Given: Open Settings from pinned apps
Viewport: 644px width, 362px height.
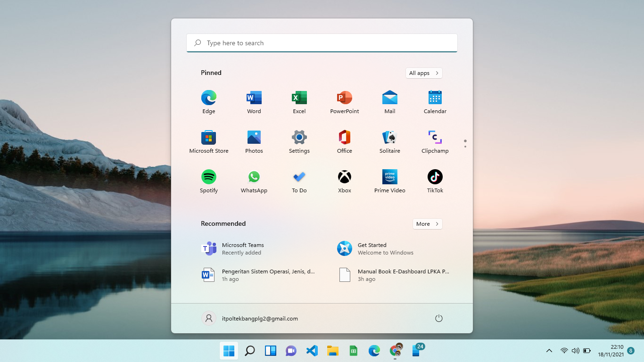Looking at the screenshot, I should pos(299,142).
